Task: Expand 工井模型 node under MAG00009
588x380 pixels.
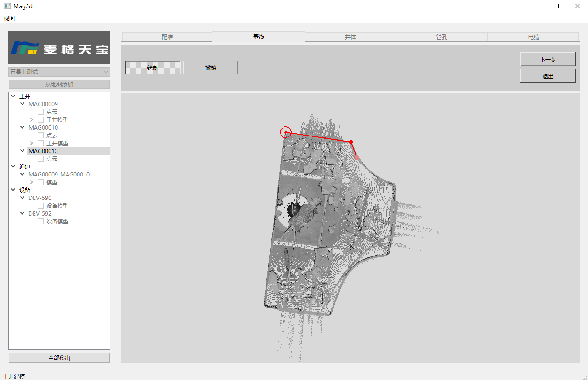Action: coord(32,120)
